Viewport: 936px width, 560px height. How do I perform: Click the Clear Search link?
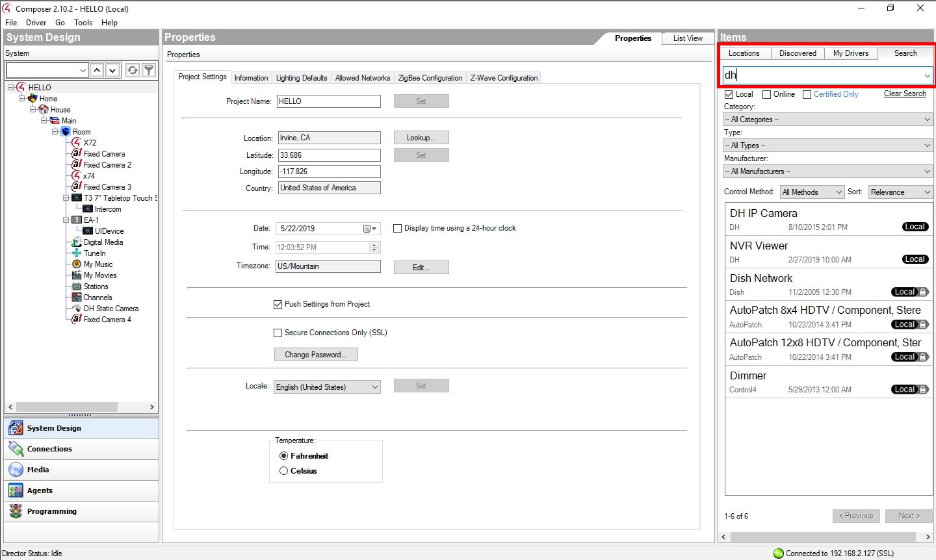(904, 94)
